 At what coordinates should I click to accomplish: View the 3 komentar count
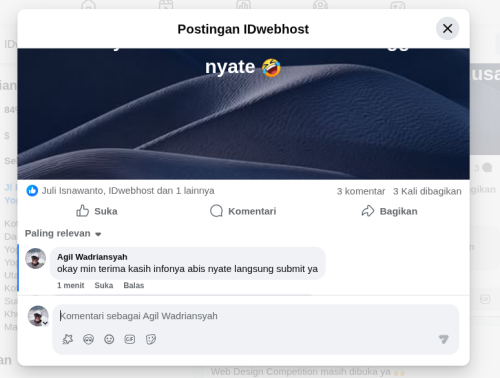(361, 191)
